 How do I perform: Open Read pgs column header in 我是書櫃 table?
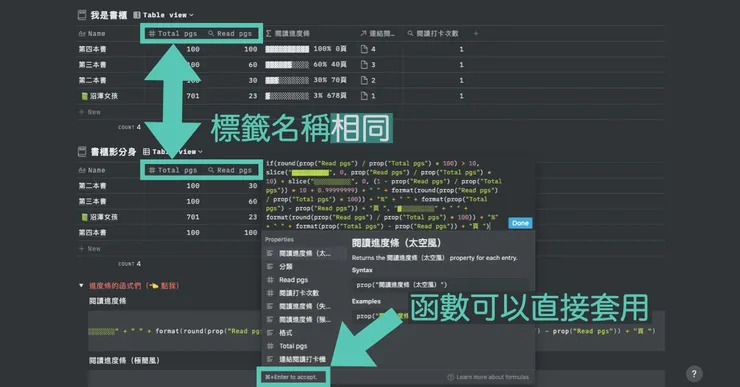[x=230, y=34]
